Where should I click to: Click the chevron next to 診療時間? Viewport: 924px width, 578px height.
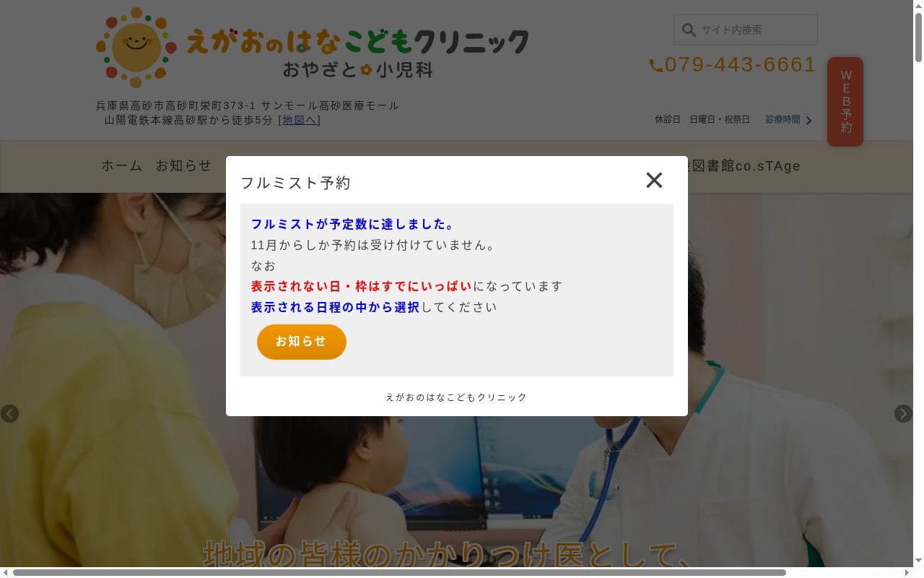coord(808,121)
